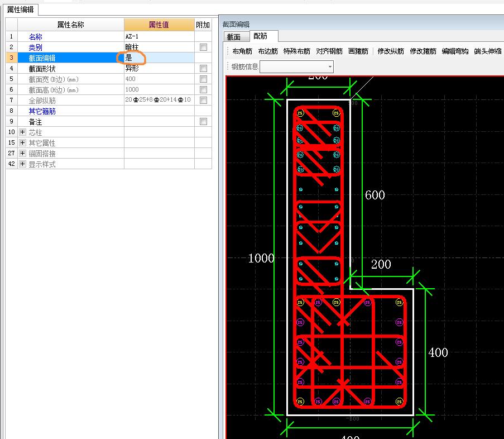Click the 截面高 value 1000
Image resolution: width=504 pixels, height=439 pixels.
tap(159, 90)
